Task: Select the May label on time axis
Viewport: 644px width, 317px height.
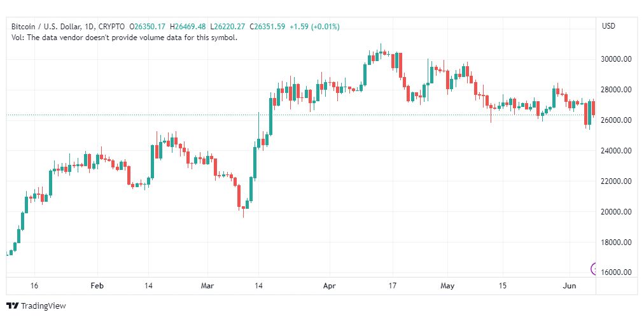Action: point(447,286)
